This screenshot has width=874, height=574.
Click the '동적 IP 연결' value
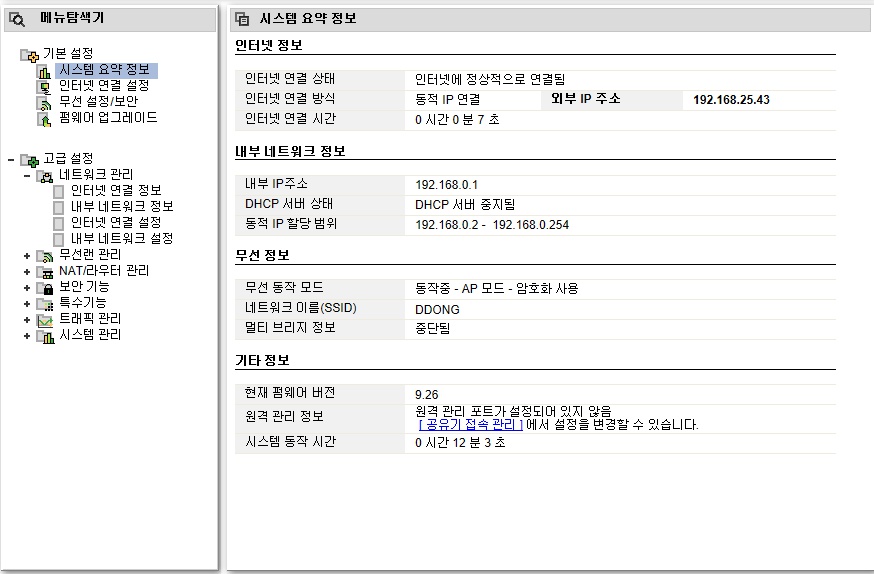448,100
